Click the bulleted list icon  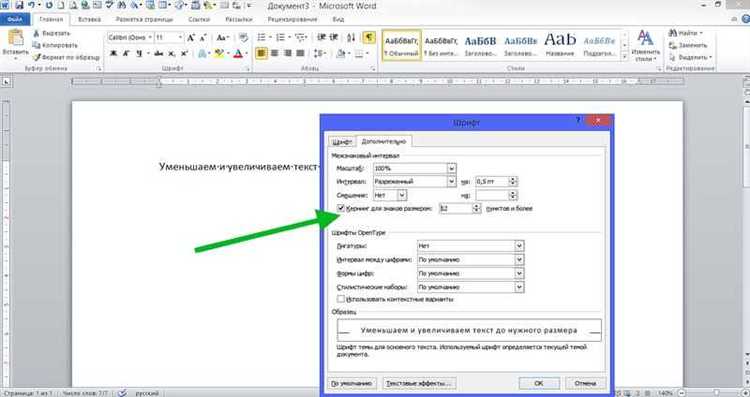261,37
